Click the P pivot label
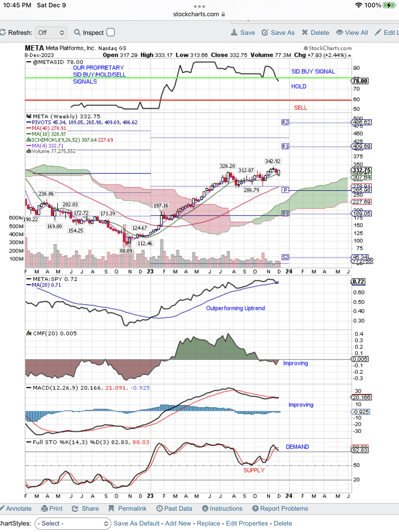Viewport: 399px width, 532px height. tap(285, 190)
